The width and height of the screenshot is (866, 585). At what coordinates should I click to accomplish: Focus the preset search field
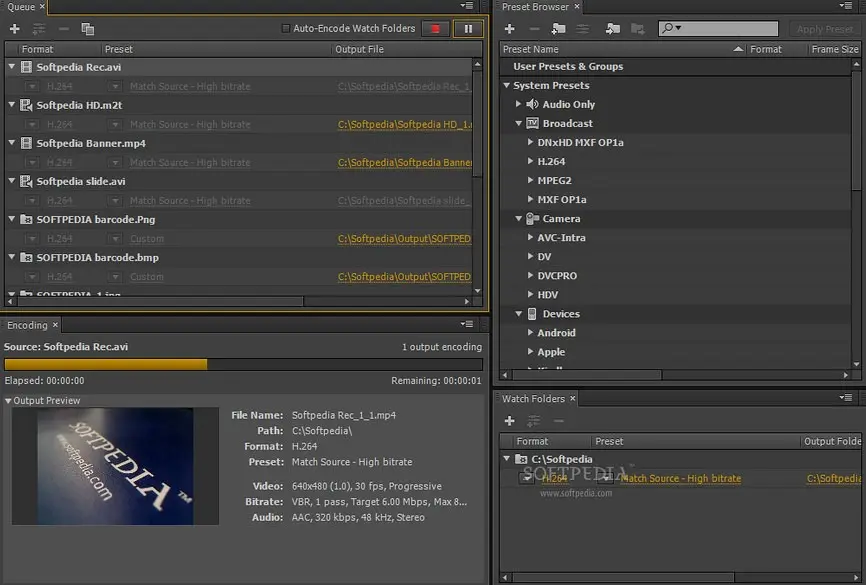[x=719, y=28]
